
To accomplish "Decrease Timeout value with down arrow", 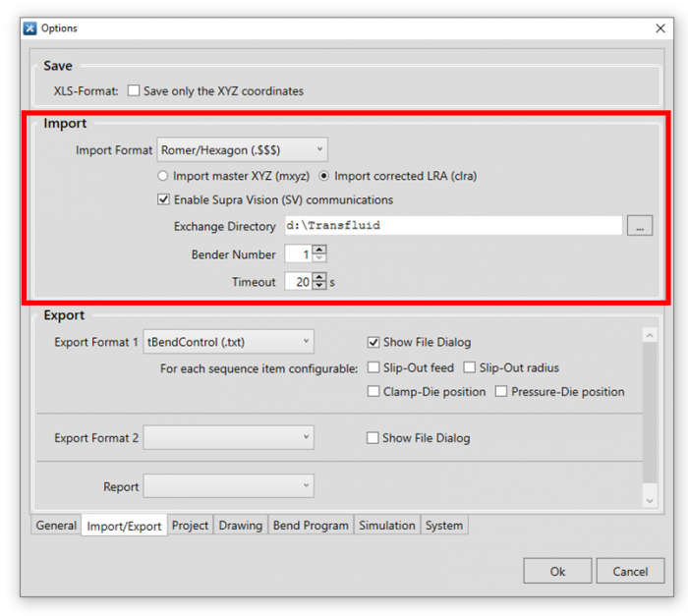I will pos(319,287).
